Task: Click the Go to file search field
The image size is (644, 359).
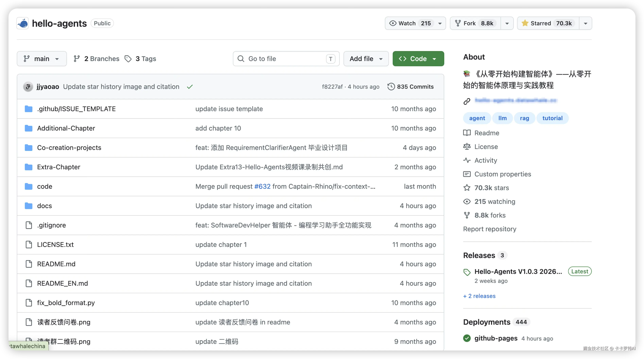Action: point(286,59)
